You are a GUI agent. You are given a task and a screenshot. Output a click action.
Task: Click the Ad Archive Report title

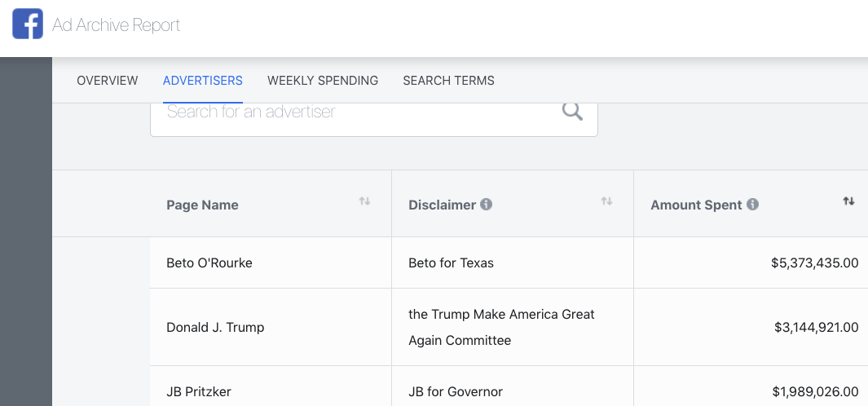117,25
